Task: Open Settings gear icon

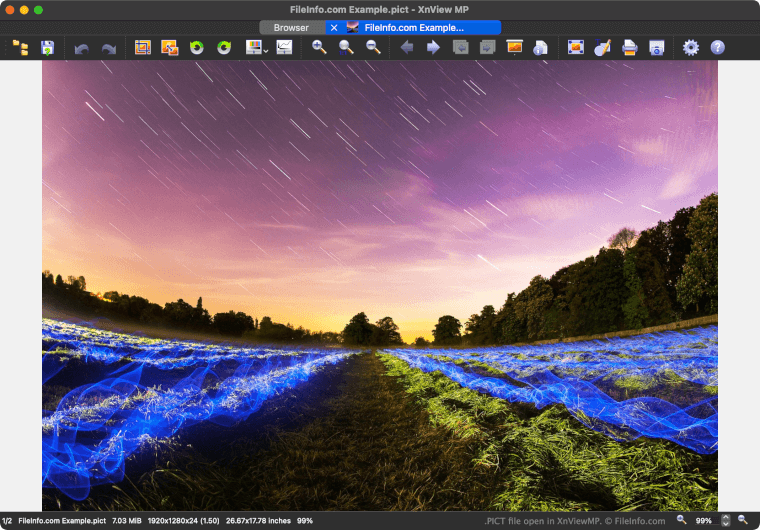Action: tap(690, 47)
